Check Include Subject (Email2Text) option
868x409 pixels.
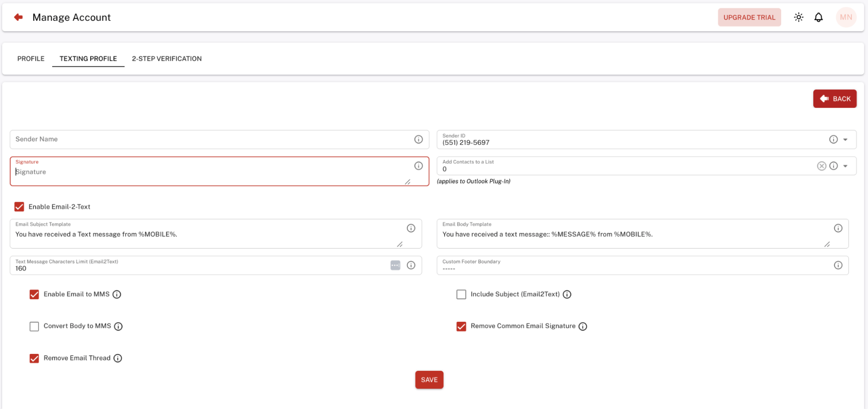pos(461,294)
